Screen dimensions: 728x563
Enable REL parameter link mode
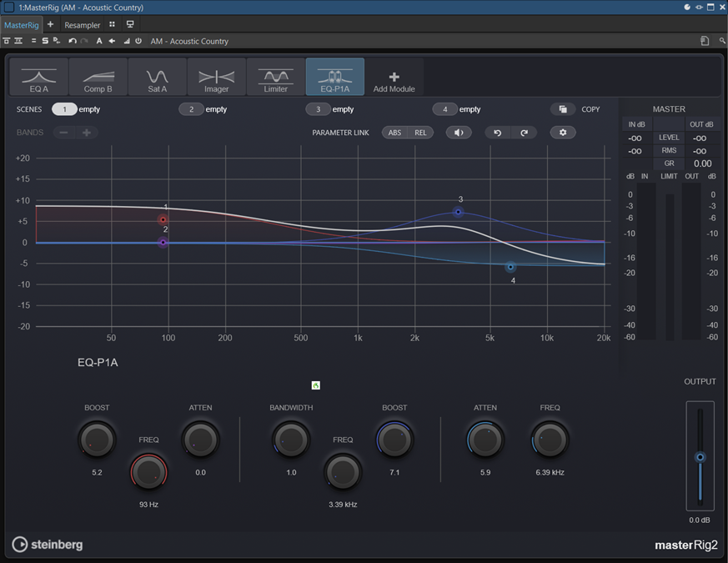coord(420,133)
